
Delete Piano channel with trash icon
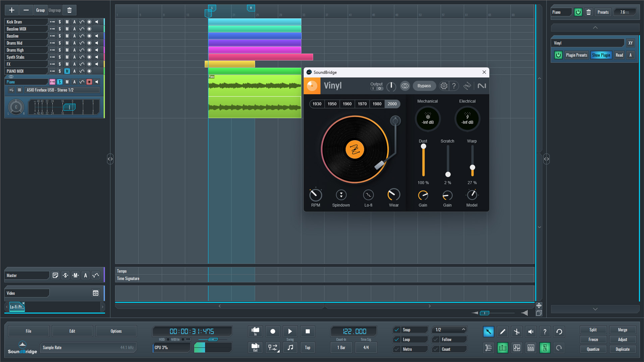(588, 12)
